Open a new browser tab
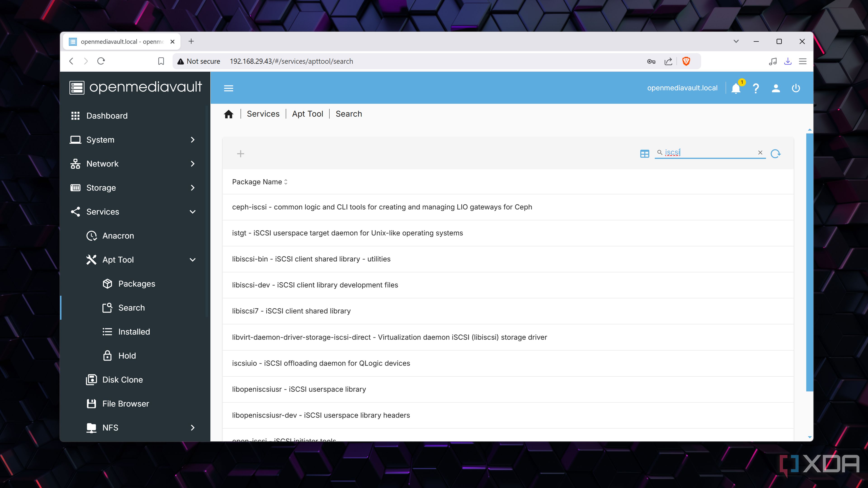Image resolution: width=868 pixels, height=488 pixels. (191, 41)
